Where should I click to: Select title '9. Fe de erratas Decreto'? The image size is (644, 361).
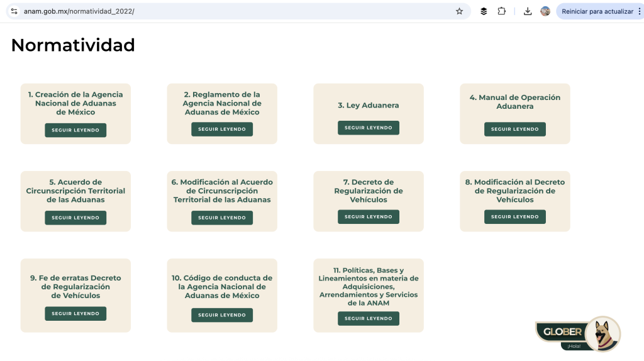coord(75,287)
